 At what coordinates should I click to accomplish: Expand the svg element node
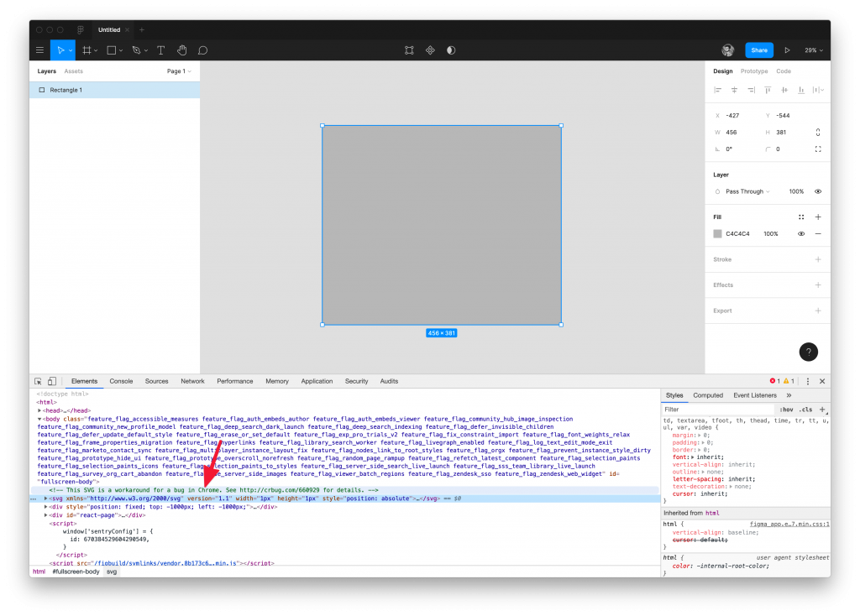click(46, 499)
